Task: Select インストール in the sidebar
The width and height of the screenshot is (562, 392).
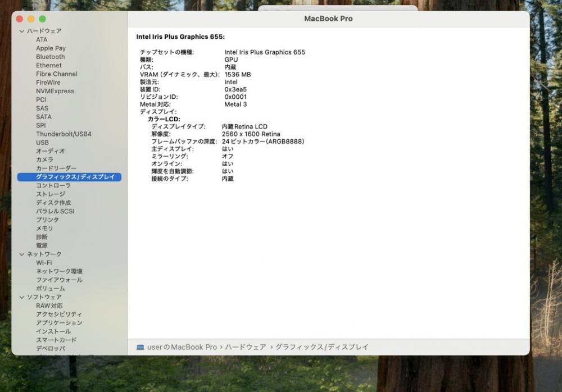Action: click(53, 332)
